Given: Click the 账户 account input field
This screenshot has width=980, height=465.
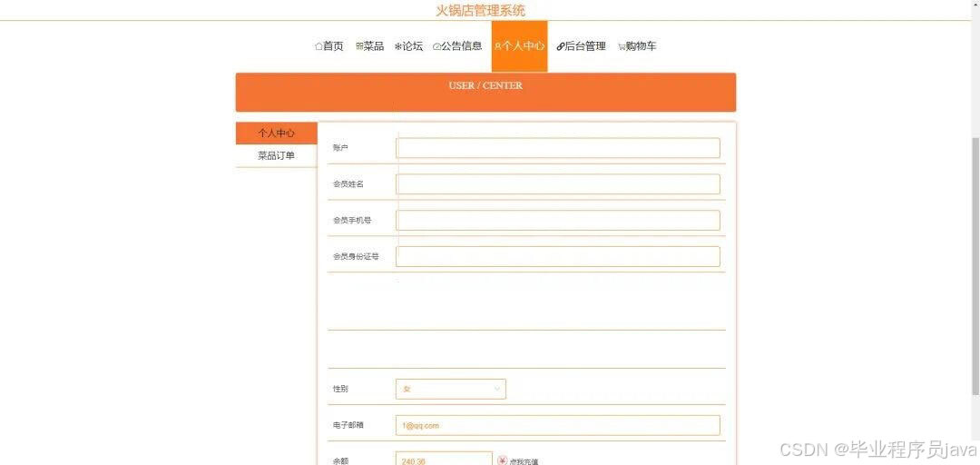Looking at the screenshot, I should pos(557,148).
